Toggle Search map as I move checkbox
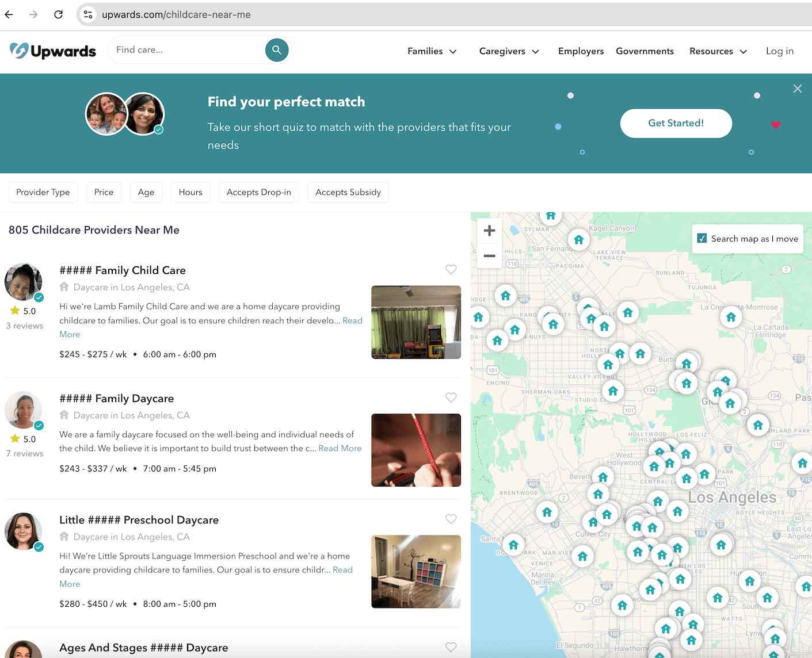 tap(702, 238)
